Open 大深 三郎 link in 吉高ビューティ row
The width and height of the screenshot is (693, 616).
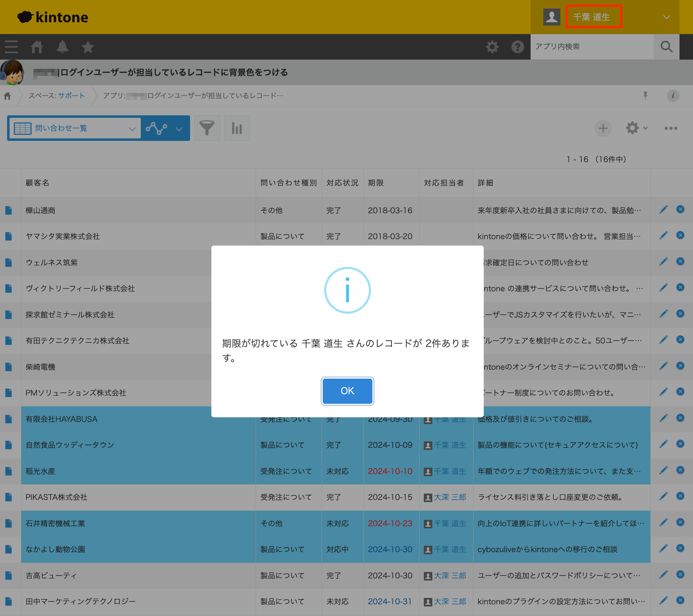click(x=450, y=576)
